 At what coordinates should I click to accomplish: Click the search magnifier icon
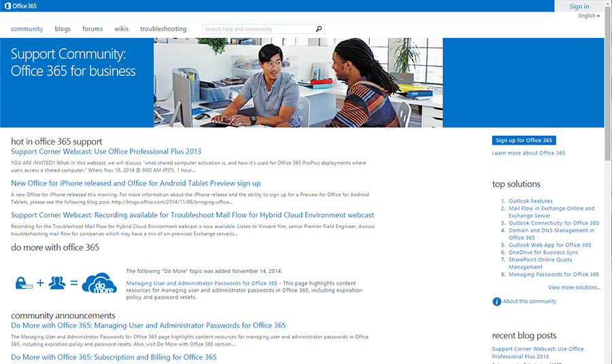(319, 29)
